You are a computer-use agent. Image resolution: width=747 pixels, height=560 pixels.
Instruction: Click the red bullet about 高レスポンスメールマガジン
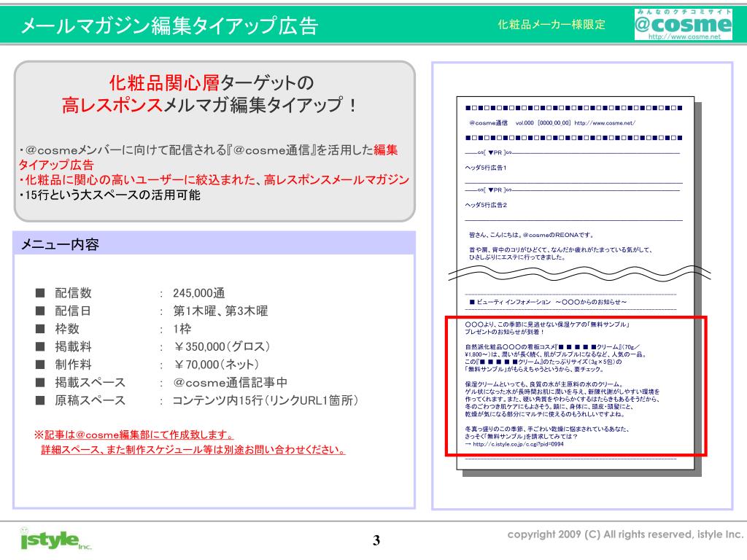[214, 179]
